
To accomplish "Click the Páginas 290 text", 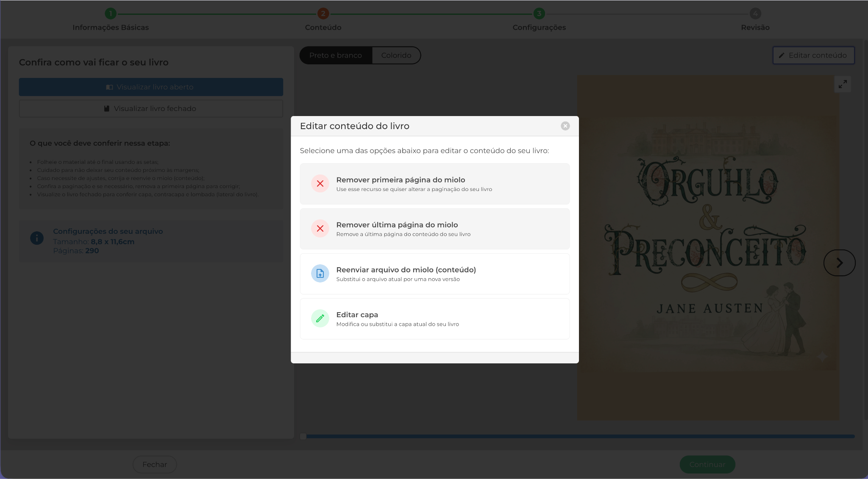I will click(76, 251).
